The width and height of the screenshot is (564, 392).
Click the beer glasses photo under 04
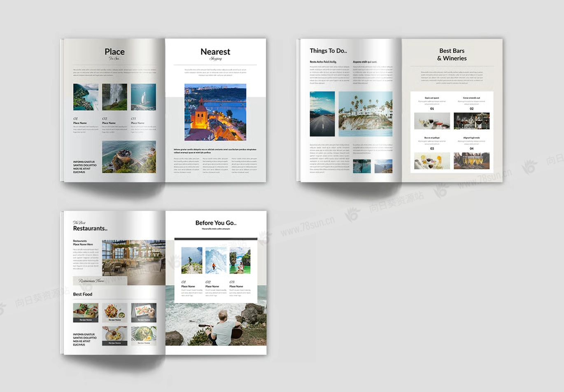(471, 161)
